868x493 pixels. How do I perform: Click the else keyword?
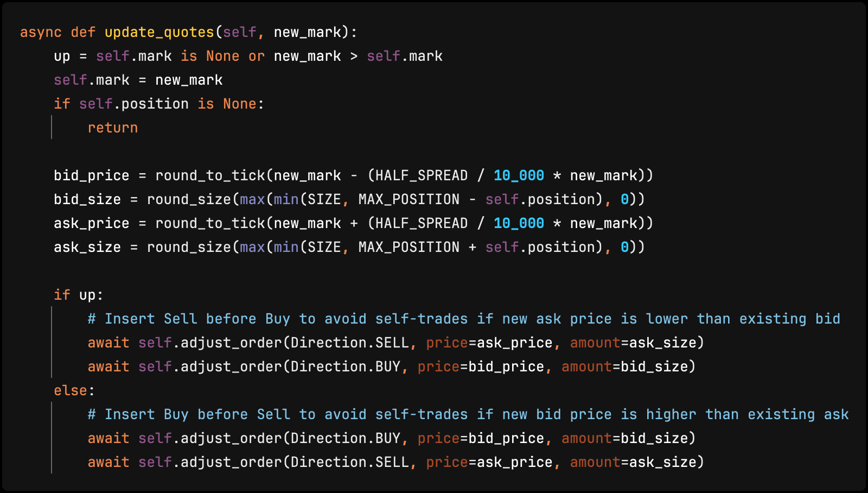tap(71, 391)
